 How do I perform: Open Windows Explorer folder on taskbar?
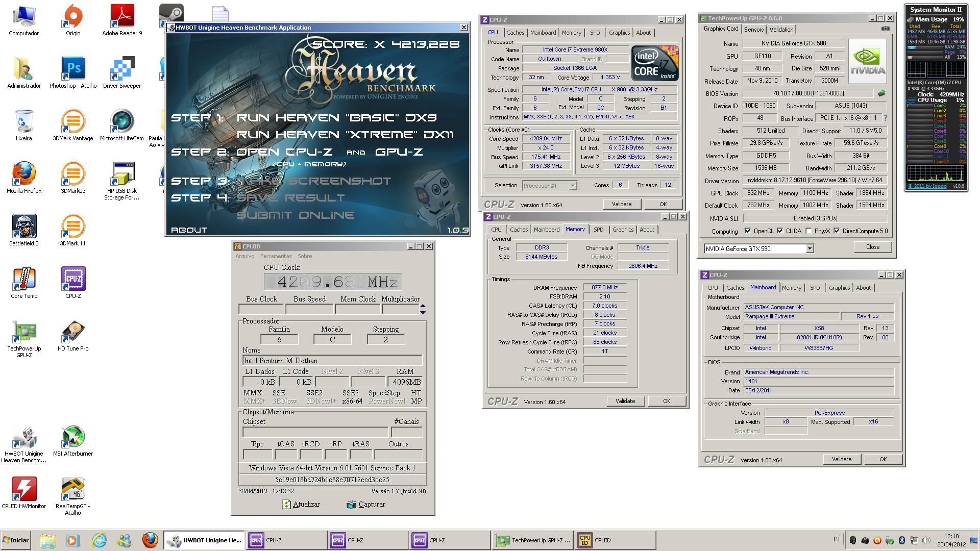tap(47, 540)
